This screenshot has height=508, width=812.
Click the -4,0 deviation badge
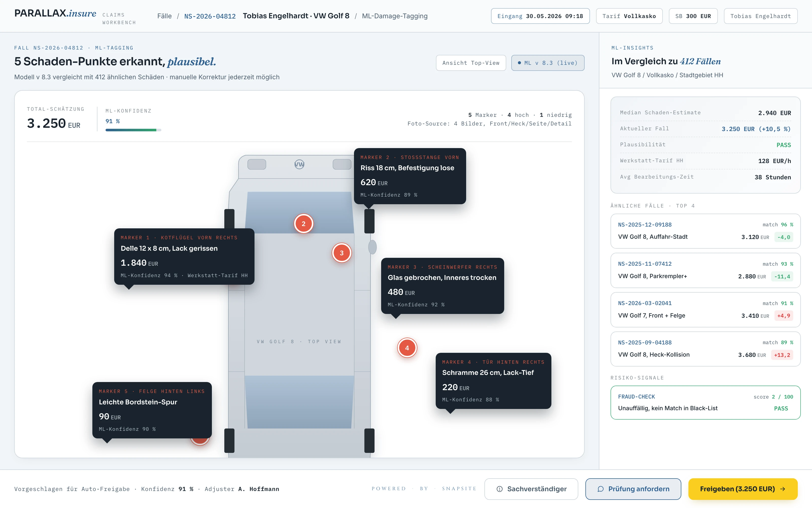tap(784, 237)
